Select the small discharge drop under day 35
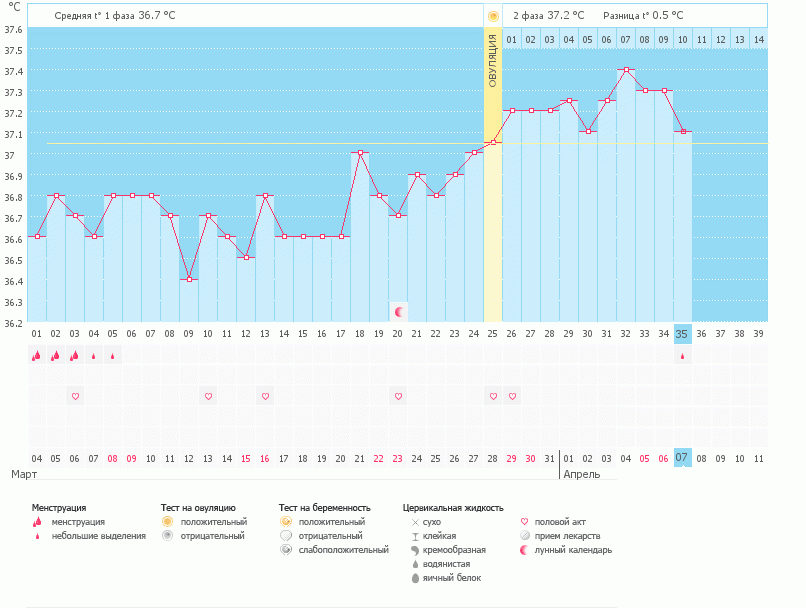Viewport: 806px width, 608px height. tap(683, 355)
